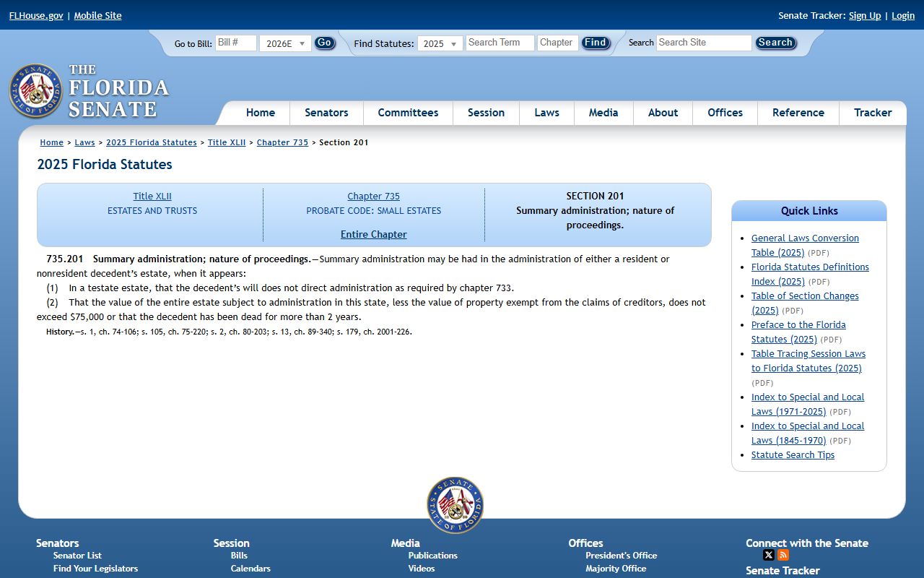Click the Senate seal at page bottom
Viewport: 924px width, 578px height.
point(455,505)
